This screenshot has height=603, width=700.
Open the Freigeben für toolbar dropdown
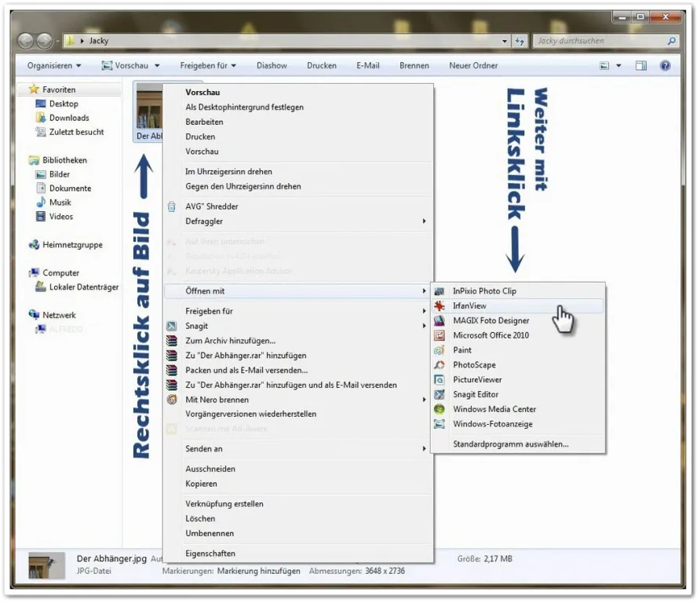pyautogui.click(x=208, y=66)
